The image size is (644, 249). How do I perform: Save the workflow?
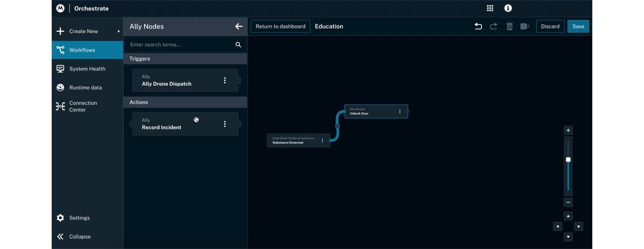[x=579, y=26]
